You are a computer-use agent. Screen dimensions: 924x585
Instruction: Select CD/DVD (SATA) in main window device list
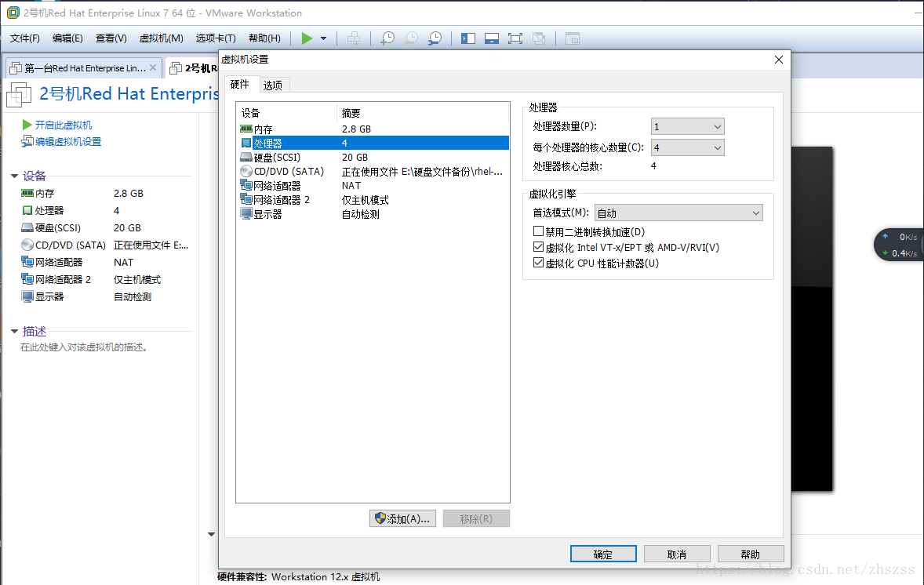point(105,245)
